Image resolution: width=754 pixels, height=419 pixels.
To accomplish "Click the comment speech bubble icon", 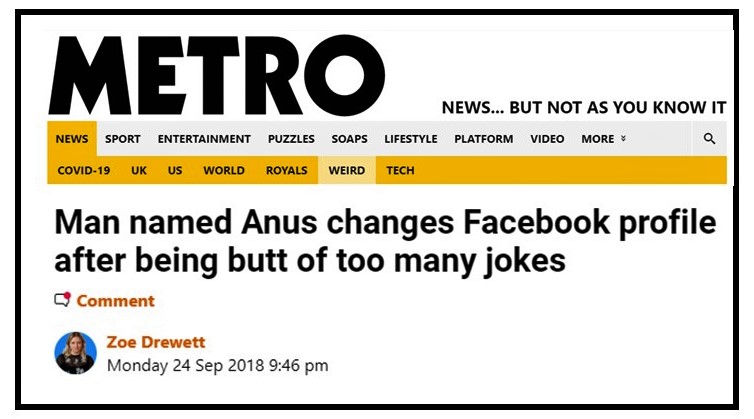I will click(x=62, y=300).
